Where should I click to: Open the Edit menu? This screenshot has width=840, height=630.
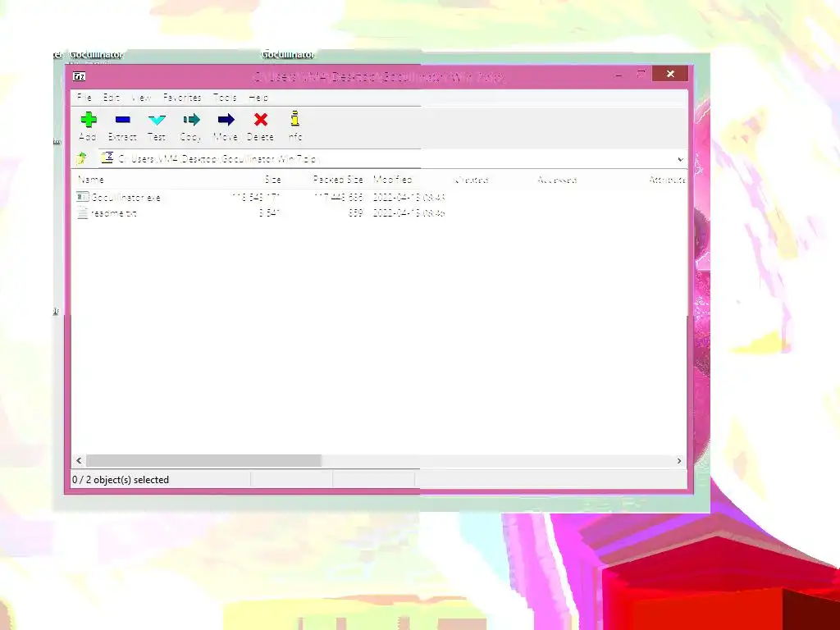(x=112, y=98)
